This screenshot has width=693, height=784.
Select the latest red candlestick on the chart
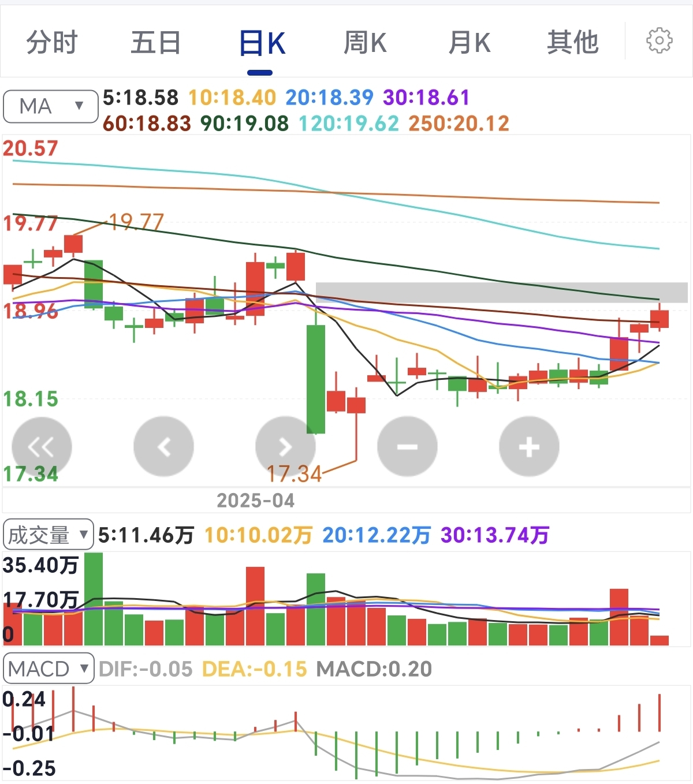pos(659,319)
